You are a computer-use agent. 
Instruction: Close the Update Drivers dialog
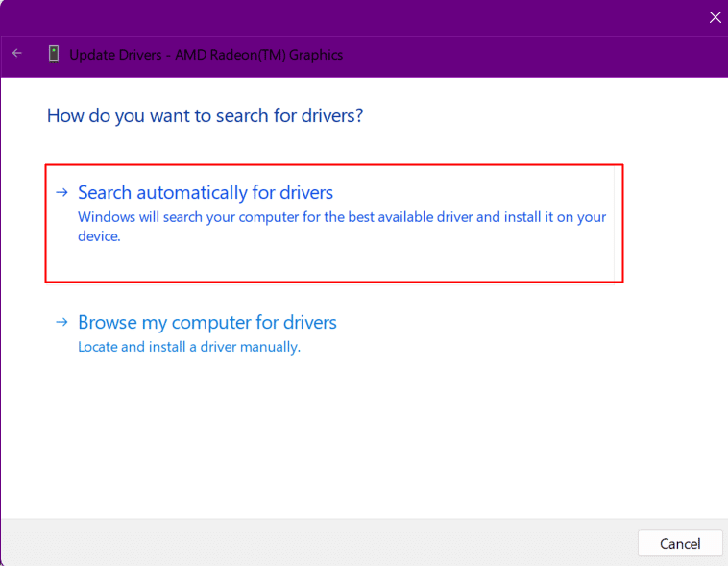(715, 17)
